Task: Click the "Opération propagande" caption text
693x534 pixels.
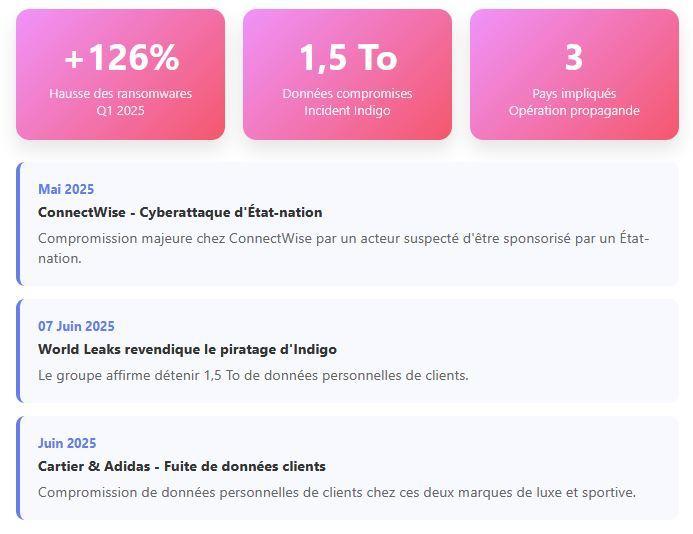Action: [574, 111]
